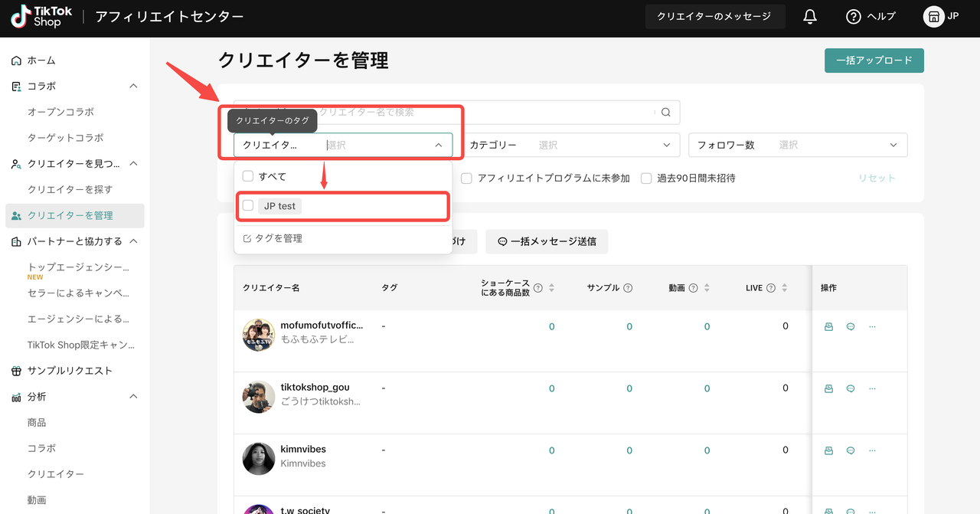The height and width of the screenshot is (514, 980).
Task: Go to オープンコラボ in sidebar
Action: click(60, 112)
